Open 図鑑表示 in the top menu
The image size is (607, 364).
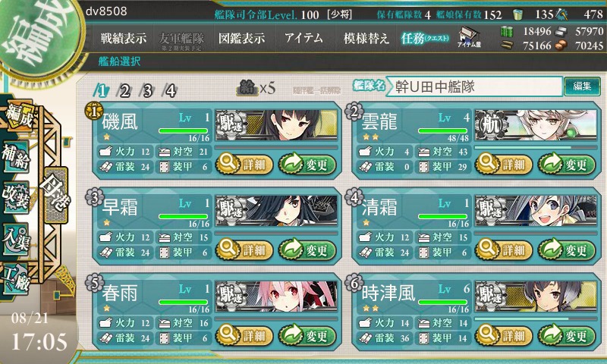241,38
